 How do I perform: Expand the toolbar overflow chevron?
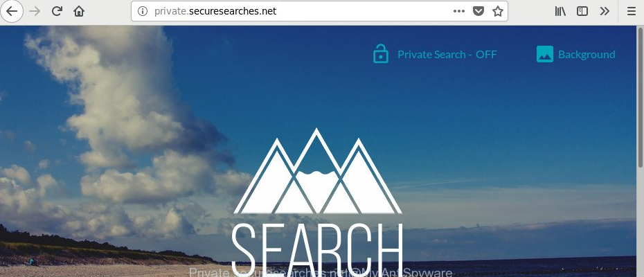click(x=604, y=11)
